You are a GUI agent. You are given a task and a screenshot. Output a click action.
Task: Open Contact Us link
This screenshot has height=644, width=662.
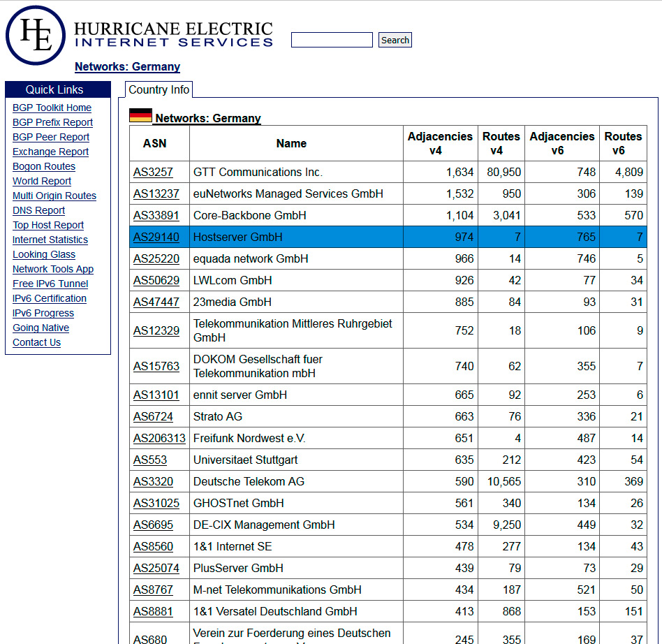click(37, 342)
